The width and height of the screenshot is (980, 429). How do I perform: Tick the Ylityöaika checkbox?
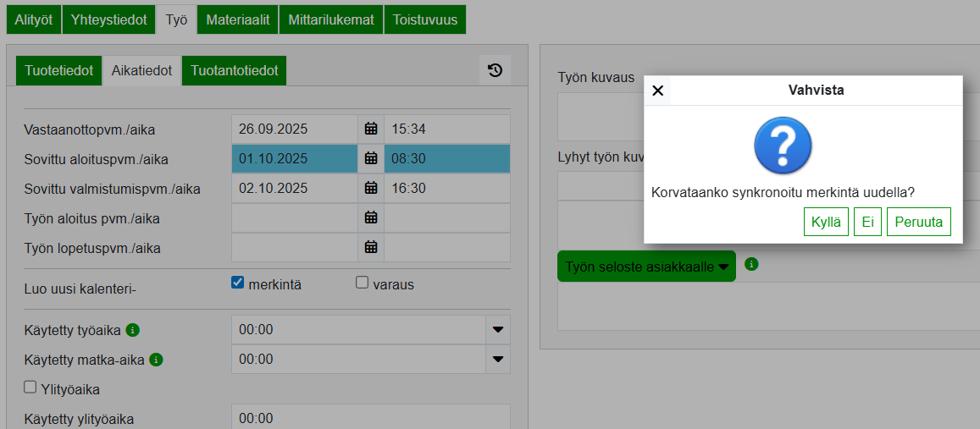click(30, 388)
